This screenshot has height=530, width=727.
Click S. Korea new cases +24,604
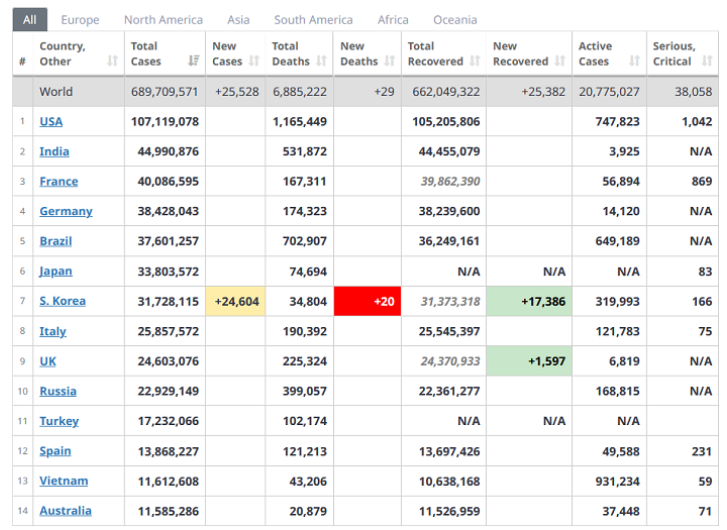(x=236, y=301)
